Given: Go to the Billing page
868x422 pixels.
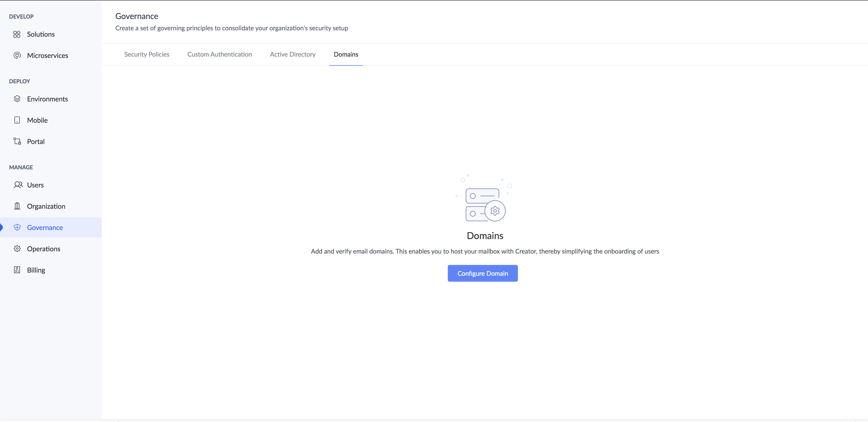Looking at the screenshot, I should pos(36,270).
